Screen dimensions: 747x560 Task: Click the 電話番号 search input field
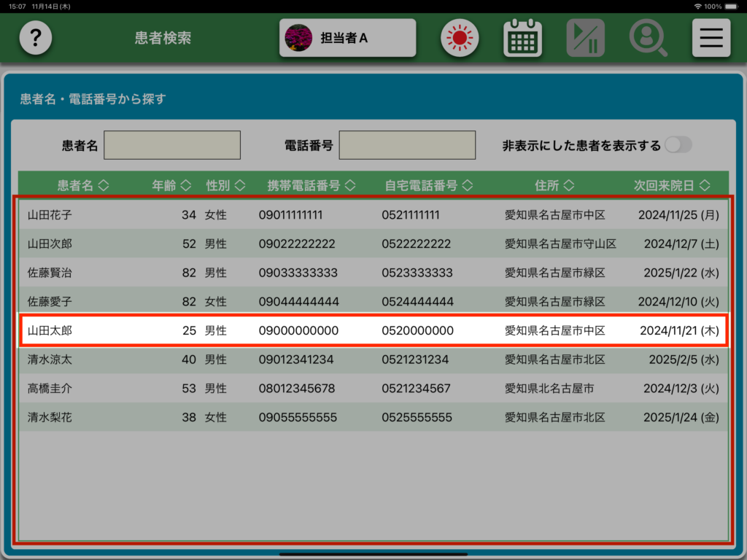407,145
